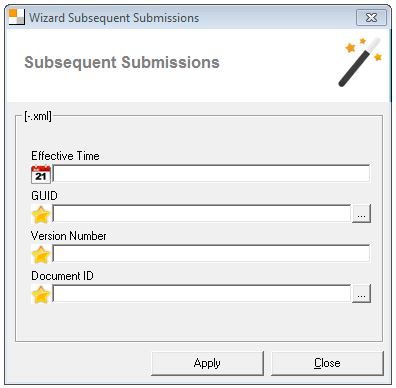Focus the Effective Time text field
This screenshot has width=396, height=388.
[211, 173]
